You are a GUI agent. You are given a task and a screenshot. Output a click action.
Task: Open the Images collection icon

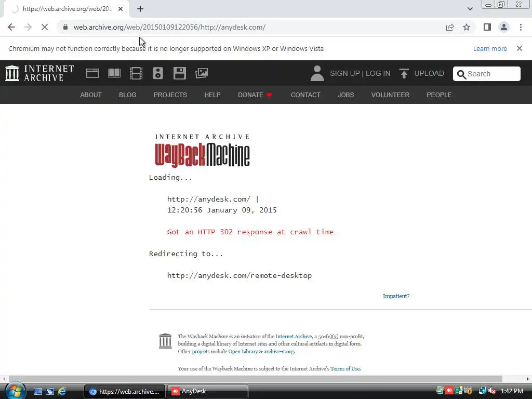pos(202,73)
